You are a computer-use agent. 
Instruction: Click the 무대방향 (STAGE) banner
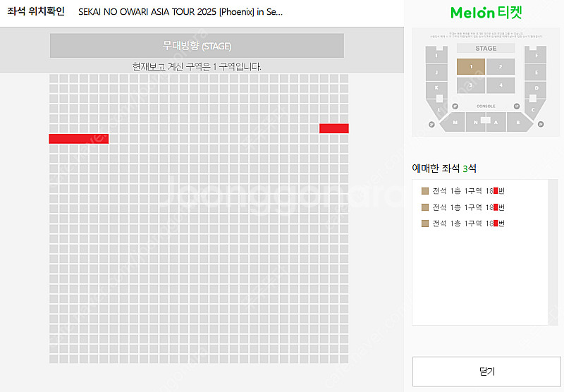(x=197, y=46)
